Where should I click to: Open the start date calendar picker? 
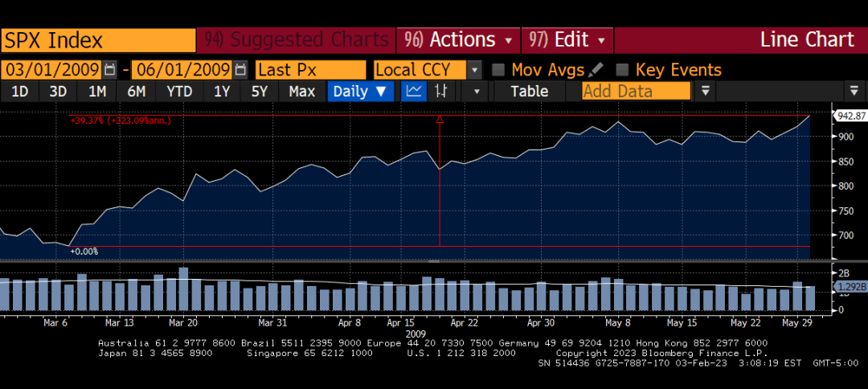110,70
